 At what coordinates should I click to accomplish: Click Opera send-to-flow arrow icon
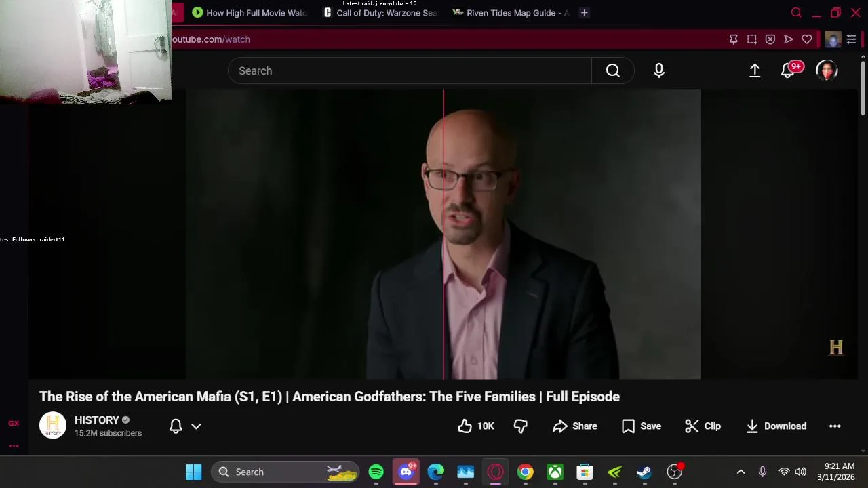coord(789,39)
